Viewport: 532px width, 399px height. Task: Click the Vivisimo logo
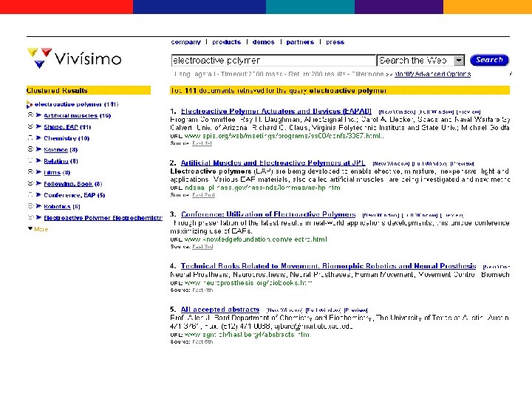point(74,58)
